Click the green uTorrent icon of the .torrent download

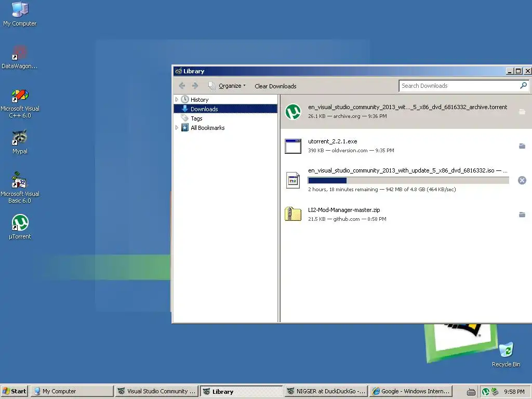coord(293,112)
